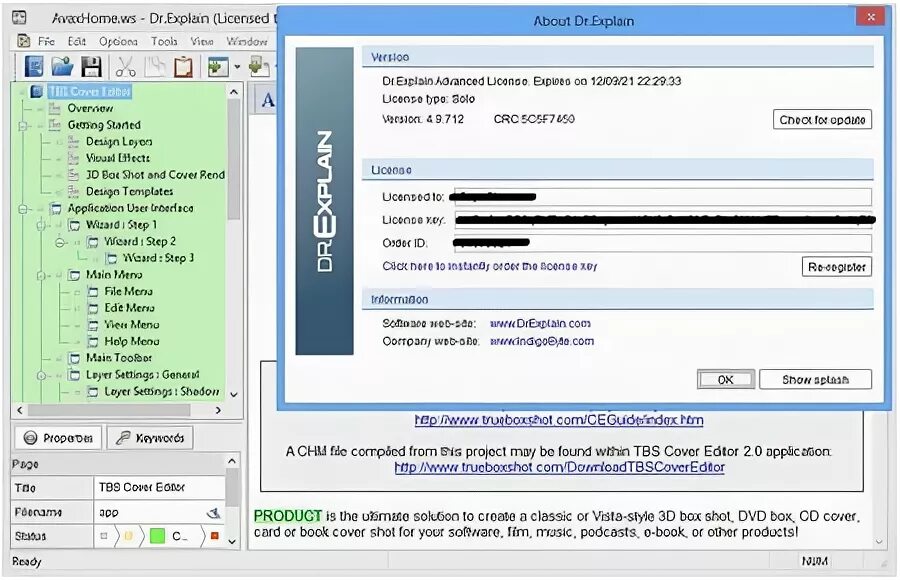
Task: Collapse Layer Settings : General node
Action: tap(41, 376)
